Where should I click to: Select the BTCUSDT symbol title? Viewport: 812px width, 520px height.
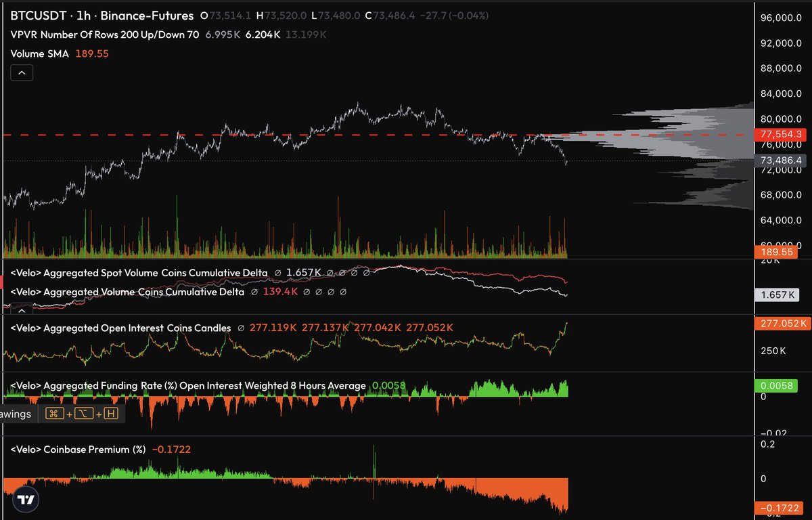pos(39,15)
